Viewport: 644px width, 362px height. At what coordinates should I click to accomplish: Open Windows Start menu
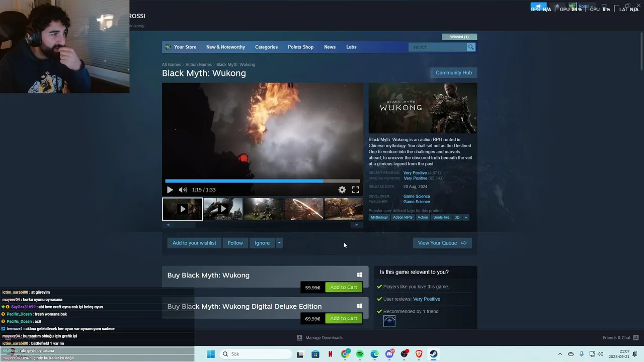[211, 354]
